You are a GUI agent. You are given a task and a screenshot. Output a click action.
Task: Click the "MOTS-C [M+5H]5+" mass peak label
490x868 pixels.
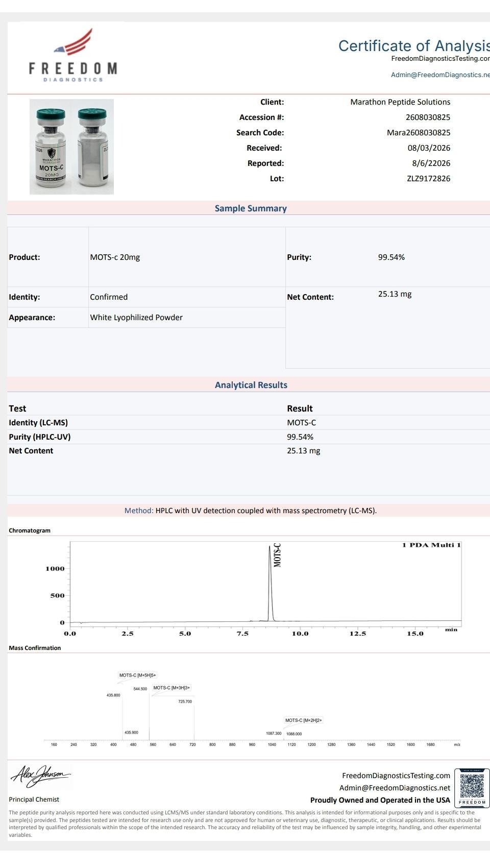138,675
